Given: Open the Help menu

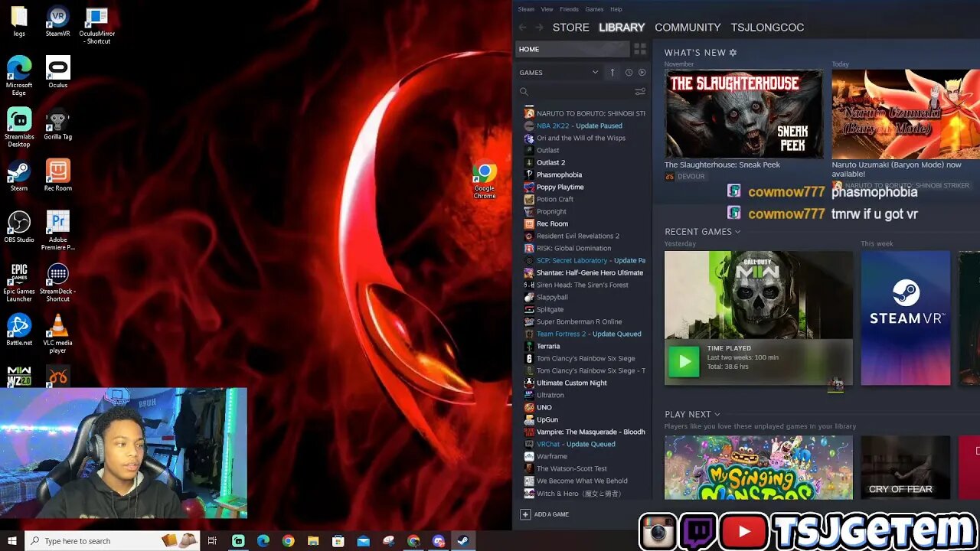Looking at the screenshot, I should pyautogui.click(x=616, y=9).
